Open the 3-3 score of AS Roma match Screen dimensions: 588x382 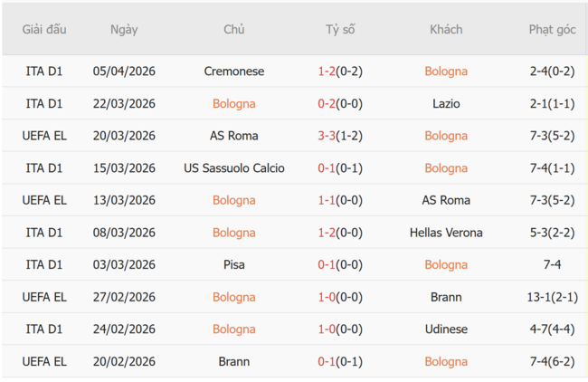coord(327,136)
